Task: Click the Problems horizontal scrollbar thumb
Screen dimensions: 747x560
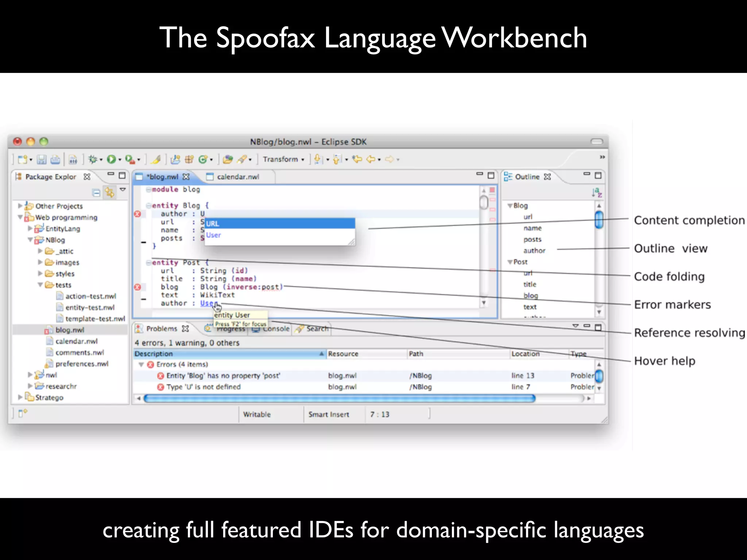Action: (x=339, y=398)
